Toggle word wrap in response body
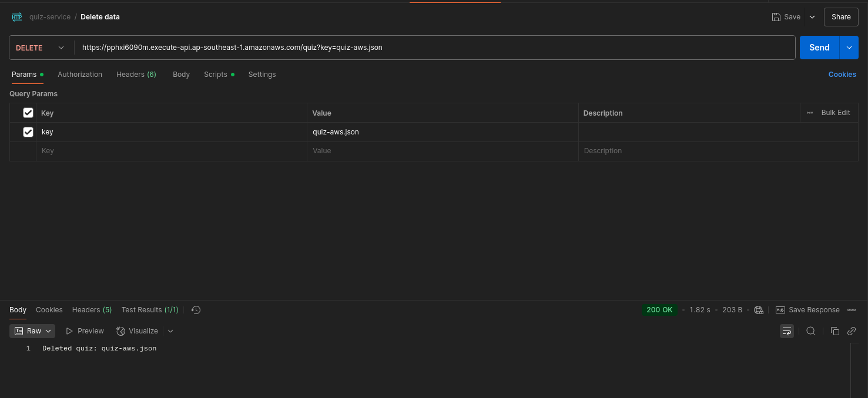Image resolution: width=868 pixels, height=398 pixels. tap(786, 331)
